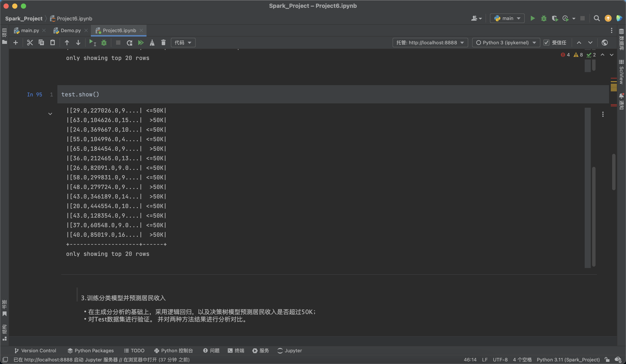The height and width of the screenshot is (364, 626).
Task: Open the Structure side panel
Action: click(x=5, y=333)
